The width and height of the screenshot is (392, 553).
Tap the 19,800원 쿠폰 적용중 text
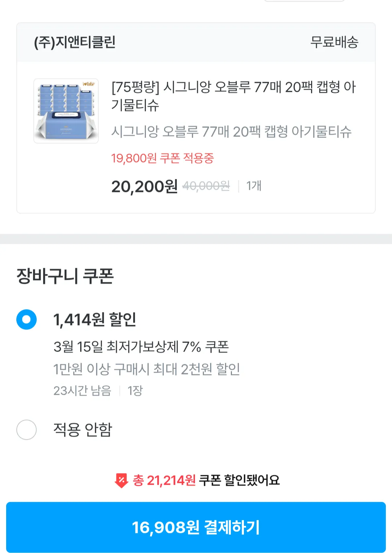coord(162,158)
